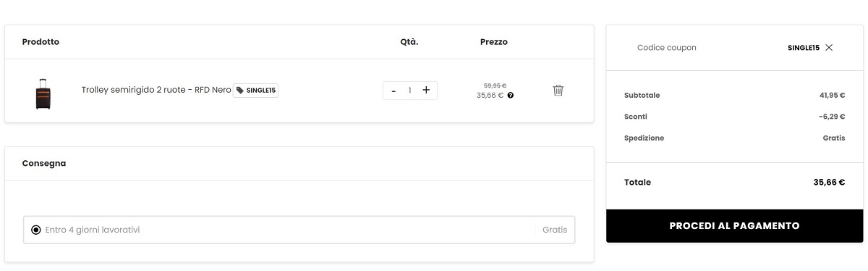
Task: Click the Codice coupon field
Action: point(667,47)
